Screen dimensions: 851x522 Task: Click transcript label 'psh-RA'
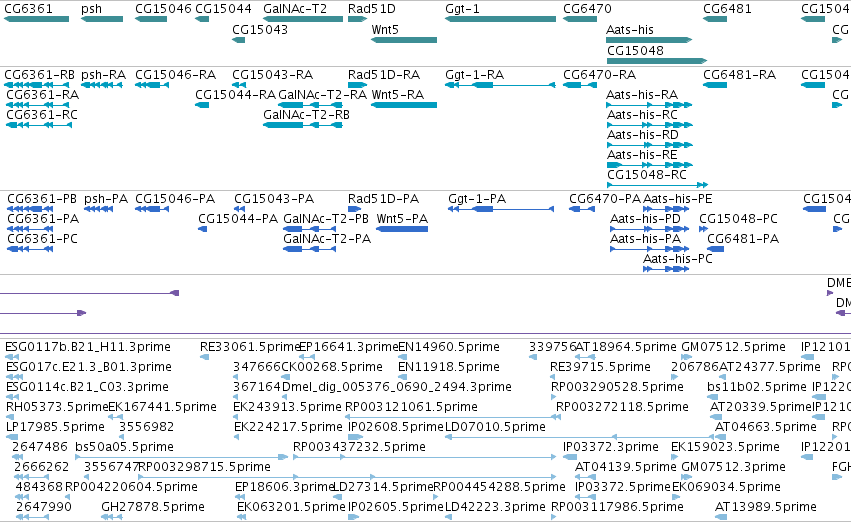click(103, 75)
